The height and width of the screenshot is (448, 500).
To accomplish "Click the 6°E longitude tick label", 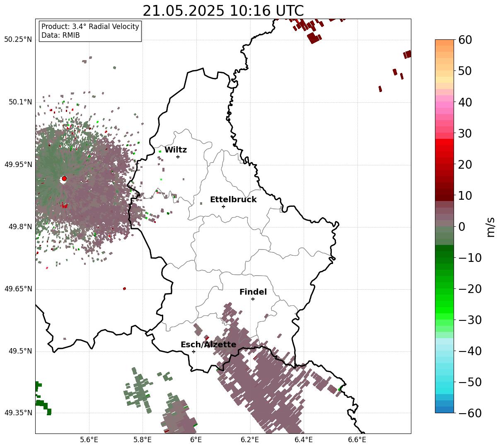I will pyautogui.click(x=196, y=440).
